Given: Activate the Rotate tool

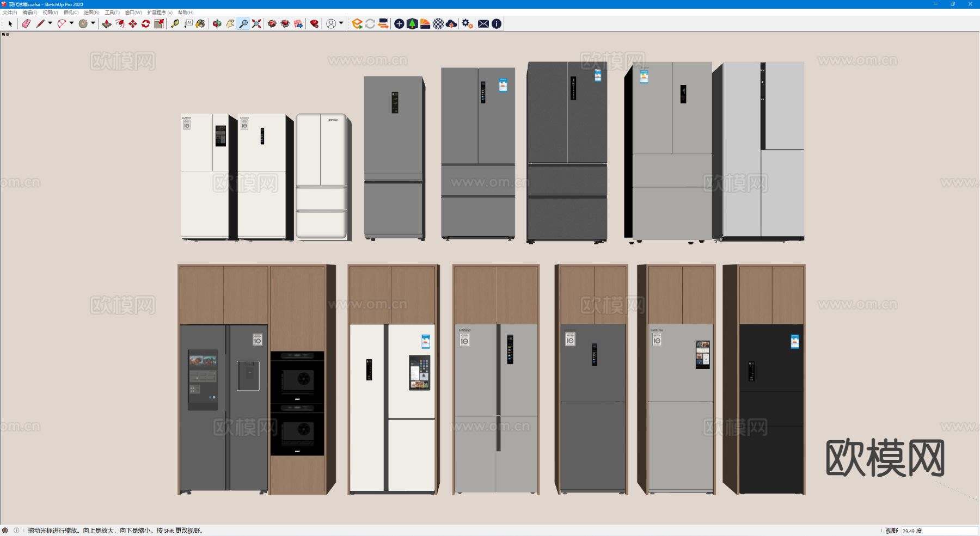Looking at the screenshot, I should (x=146, y=23).
